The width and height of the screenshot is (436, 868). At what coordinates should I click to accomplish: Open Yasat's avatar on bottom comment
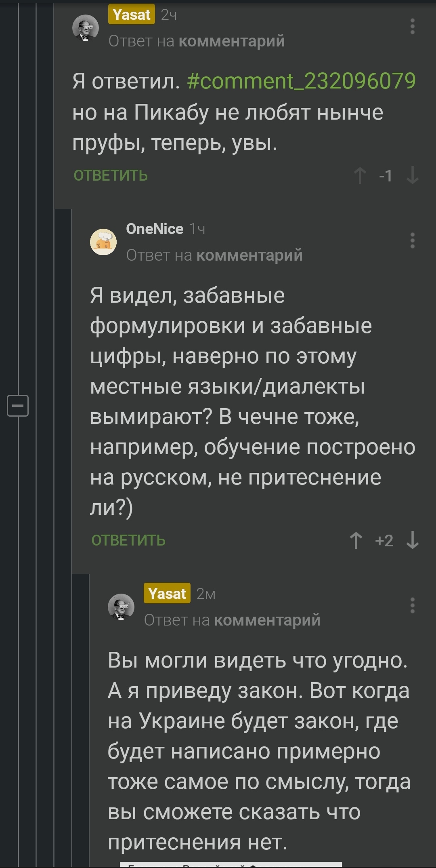click(x=121, y=607)
